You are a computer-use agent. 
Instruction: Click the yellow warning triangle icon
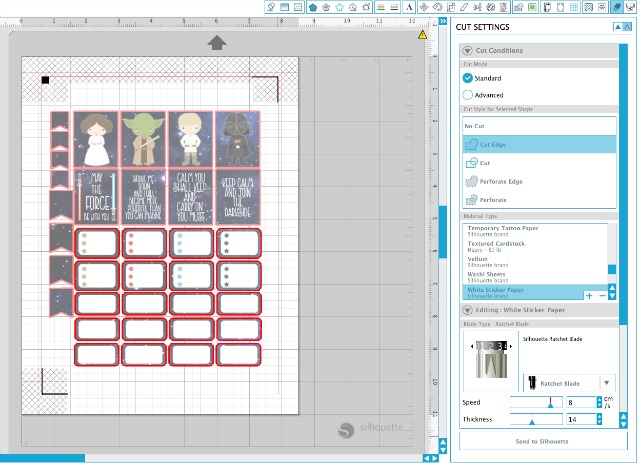(x=422, y=35)
